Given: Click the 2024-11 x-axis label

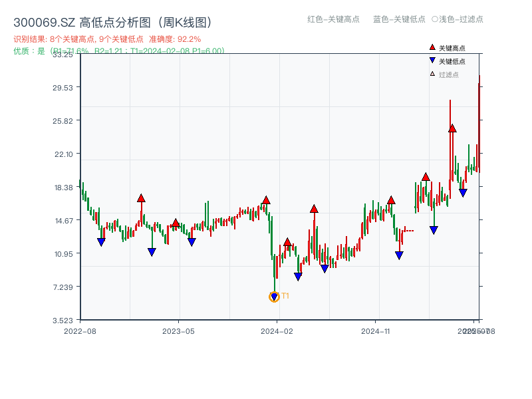Looking at the screenshot, I should pos(375,331).
